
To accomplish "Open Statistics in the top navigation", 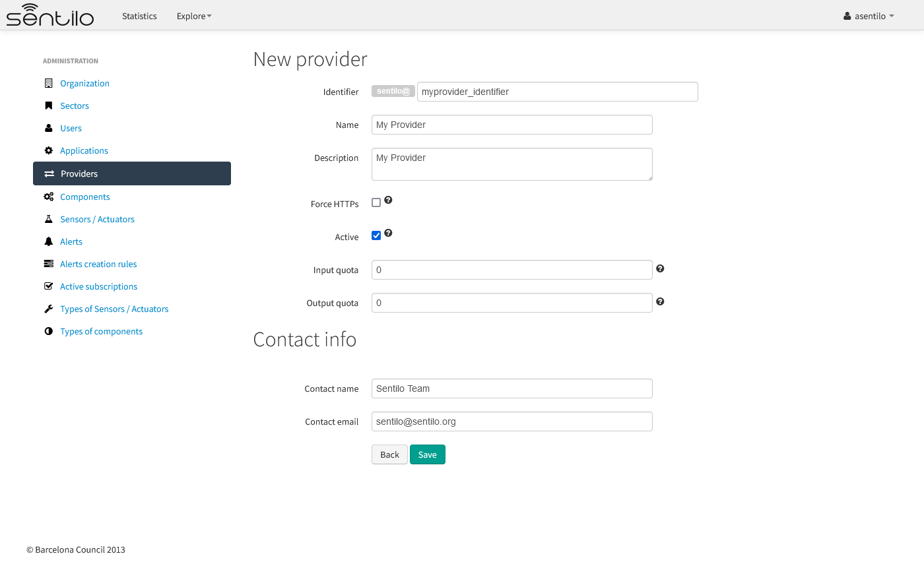I will [x=139, y=16].
